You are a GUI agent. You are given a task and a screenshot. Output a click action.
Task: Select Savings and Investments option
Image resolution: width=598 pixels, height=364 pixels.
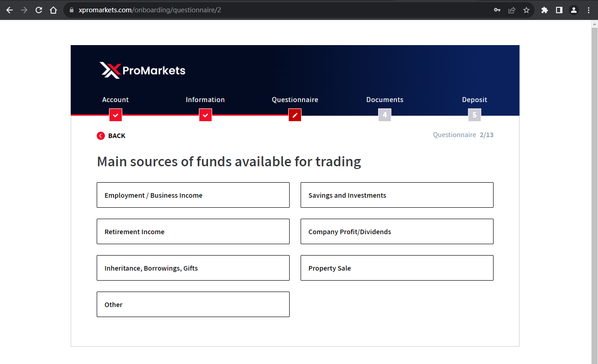point(397,195)
